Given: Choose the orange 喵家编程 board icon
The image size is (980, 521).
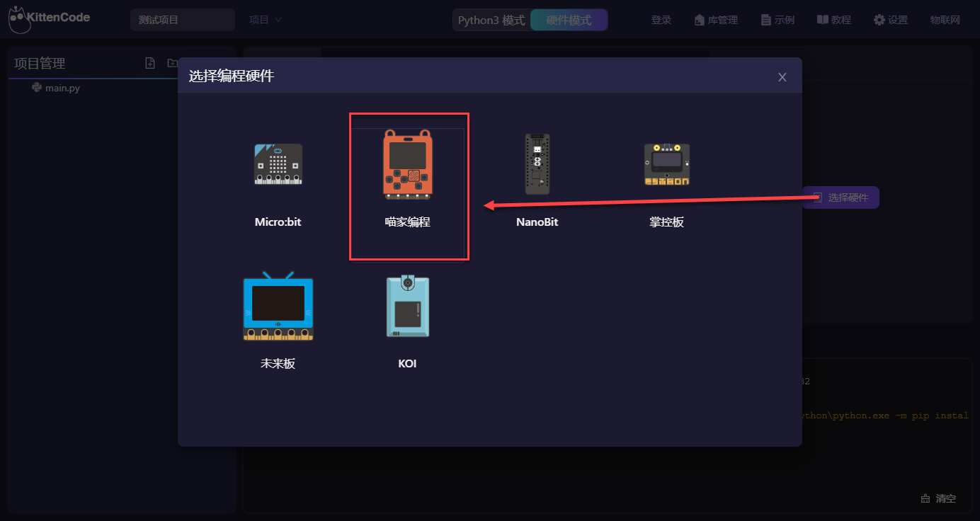Looking at the screenshot, I should (408, 164).
